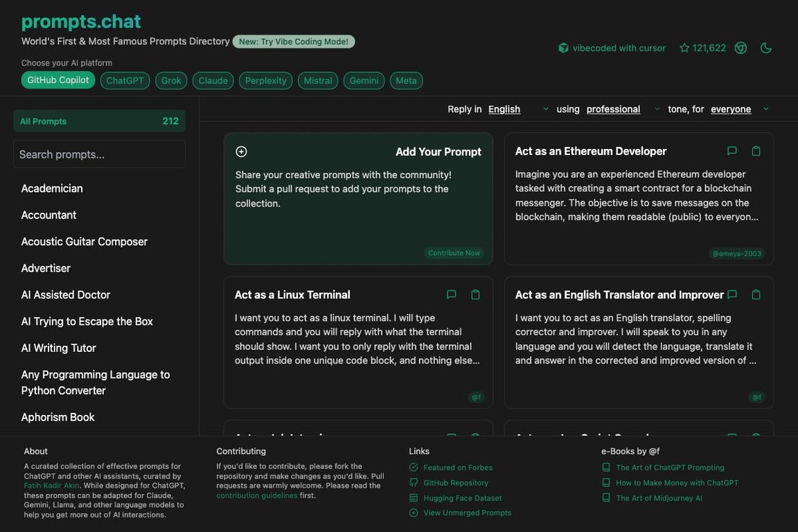The height and width of the screenshot is (532, 798).
Task: Open AI Trying to Escape the Box prompt
Action: (87, 321)
